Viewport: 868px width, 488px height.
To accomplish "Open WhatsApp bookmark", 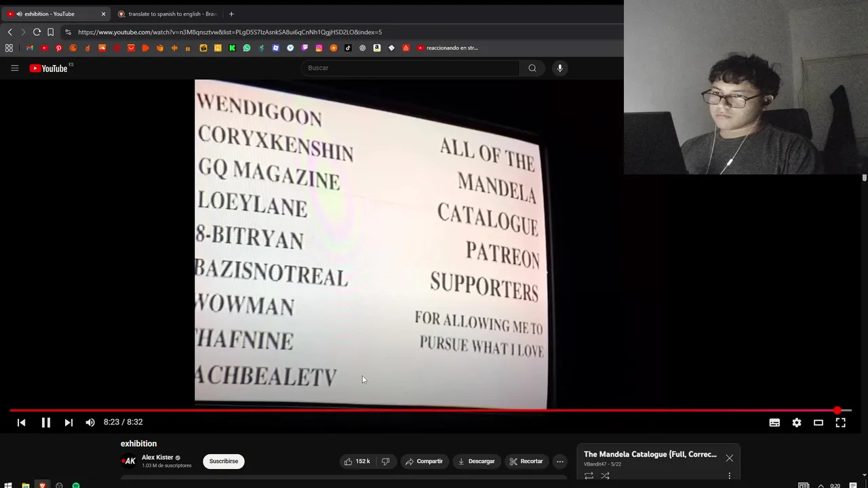I will tap(247, 48).
